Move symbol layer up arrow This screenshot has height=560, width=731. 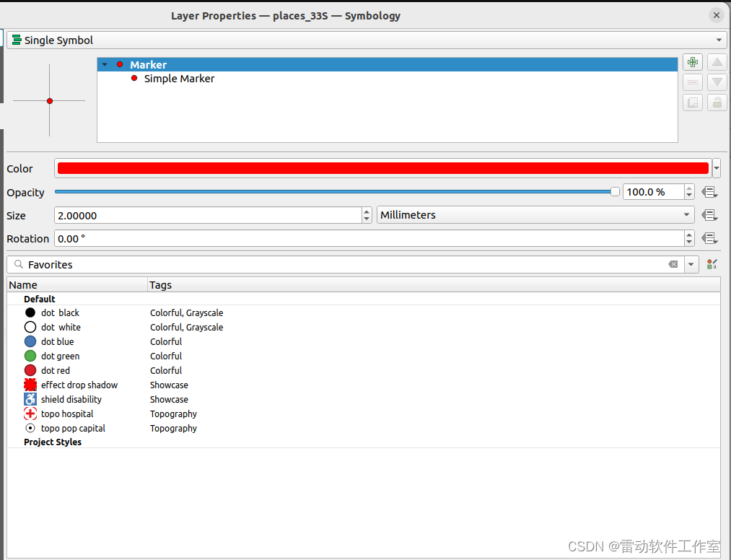tap(717, 62)
